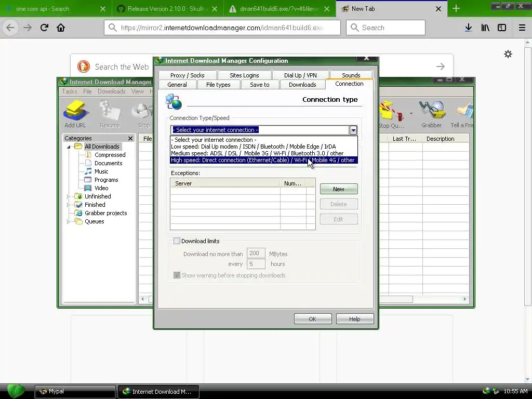Select High speed Direct connection option
This screenshot has height=399, width=532.
point(263,160)
